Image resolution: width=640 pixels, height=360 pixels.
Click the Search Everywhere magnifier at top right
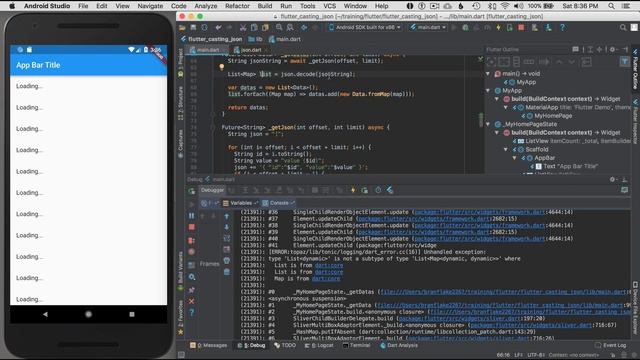pos(623,27)
